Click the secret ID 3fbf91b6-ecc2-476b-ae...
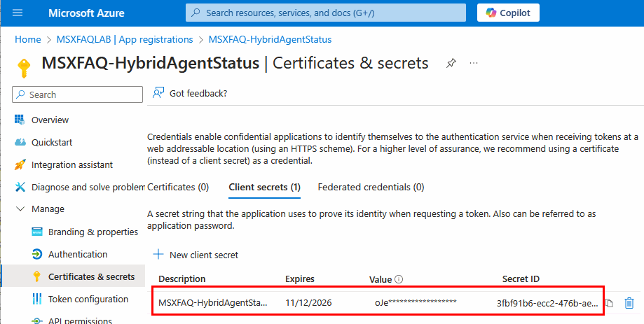This screenshot has height=324, width=644. (547, 303)
